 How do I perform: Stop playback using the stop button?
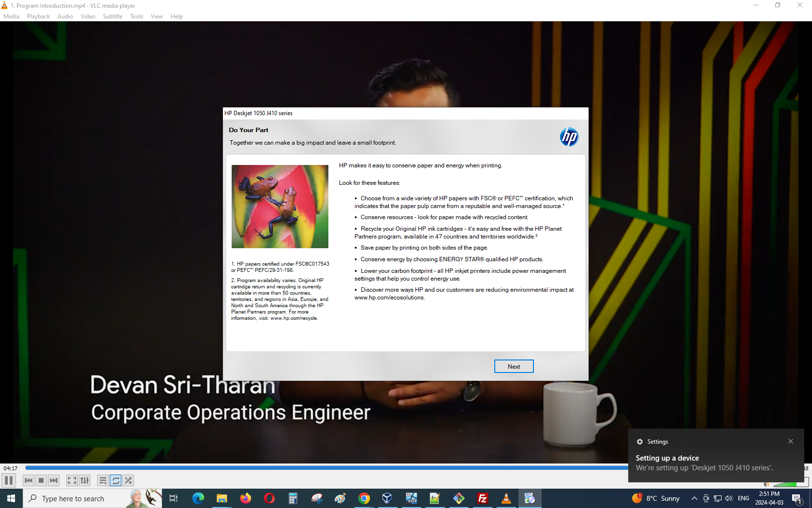(x=41, y=480)
